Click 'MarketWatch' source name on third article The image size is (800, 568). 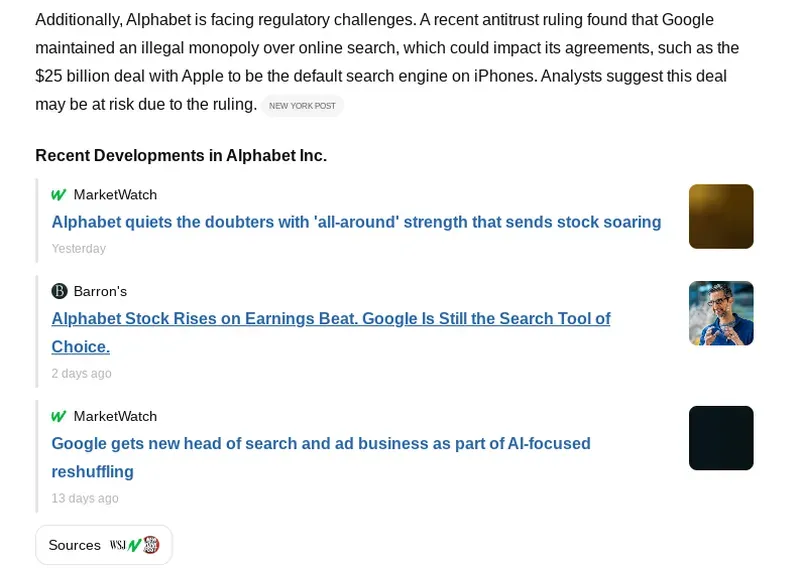coord(115,416)
